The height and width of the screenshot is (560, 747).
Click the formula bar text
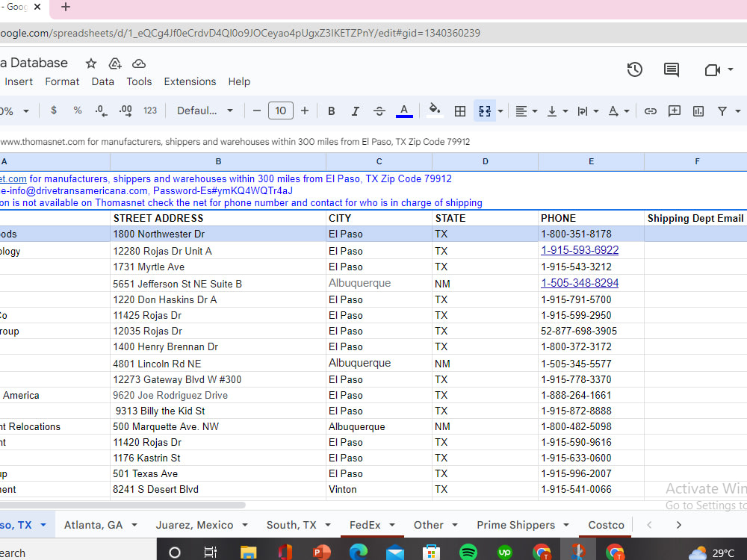(x=235, y=141)
